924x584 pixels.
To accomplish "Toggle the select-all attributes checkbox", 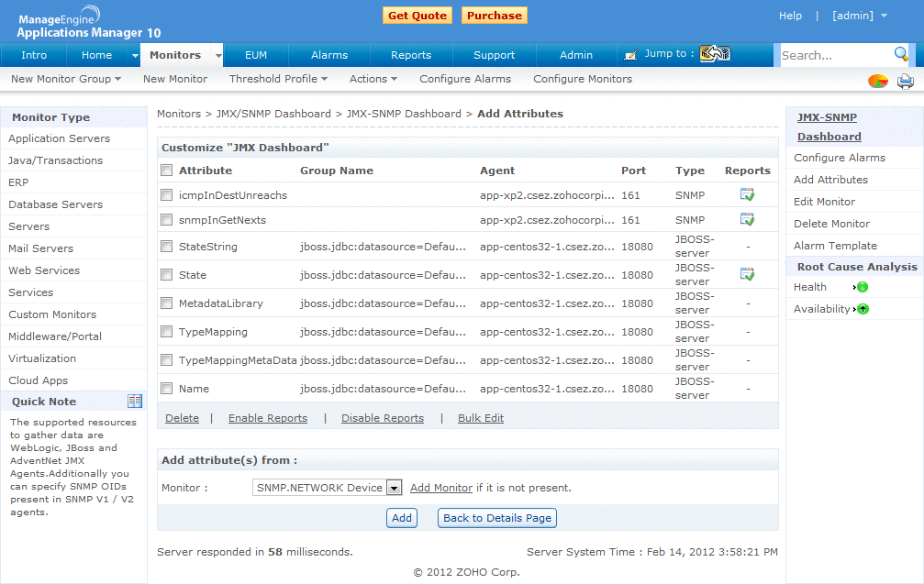I will [x=167, y=171].
